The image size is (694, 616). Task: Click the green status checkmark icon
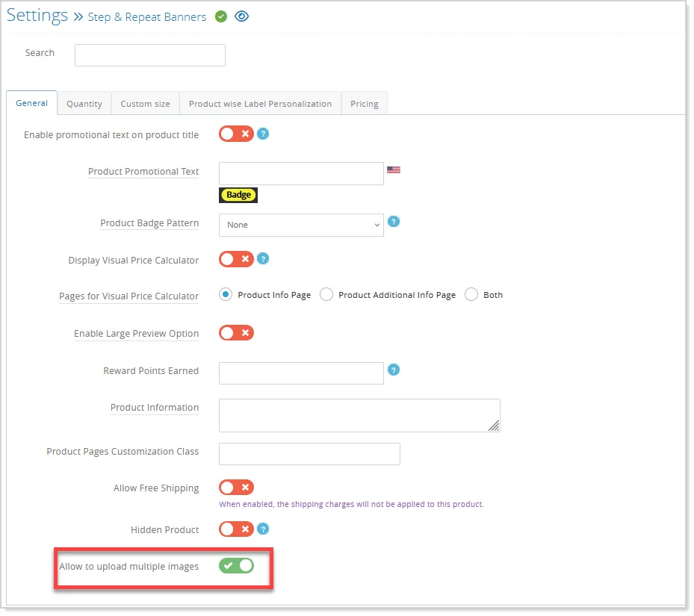221,17
